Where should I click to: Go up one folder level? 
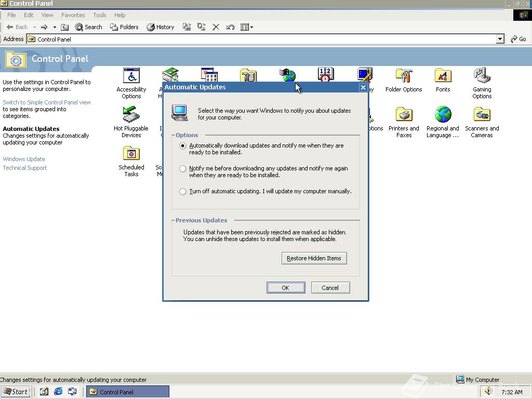64,27
